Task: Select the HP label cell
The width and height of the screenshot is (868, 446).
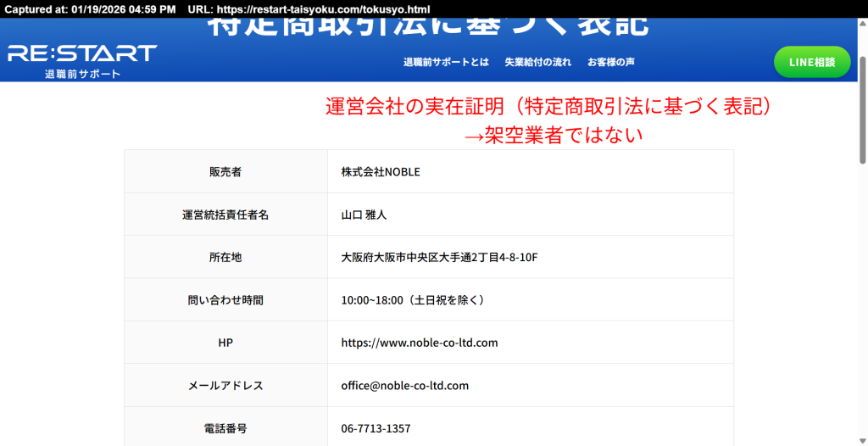Action: [225, 343]
